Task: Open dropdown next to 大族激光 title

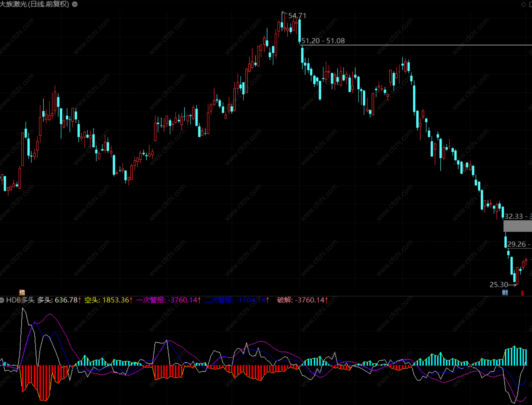Action: (x=75, y=4)
